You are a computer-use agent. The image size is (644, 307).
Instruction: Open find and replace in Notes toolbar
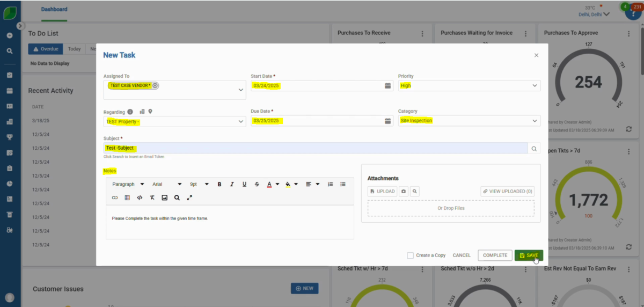click(x=177, y=198)
